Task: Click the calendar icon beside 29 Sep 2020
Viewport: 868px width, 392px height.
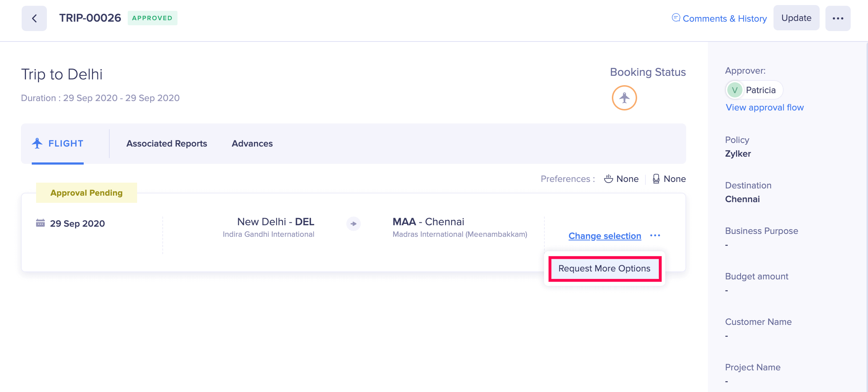Action: coord(40,223)
